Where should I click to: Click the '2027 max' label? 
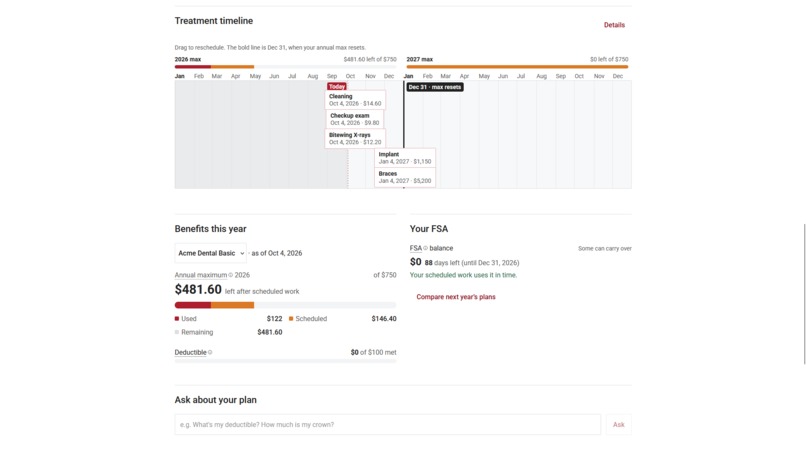point(419,59)
